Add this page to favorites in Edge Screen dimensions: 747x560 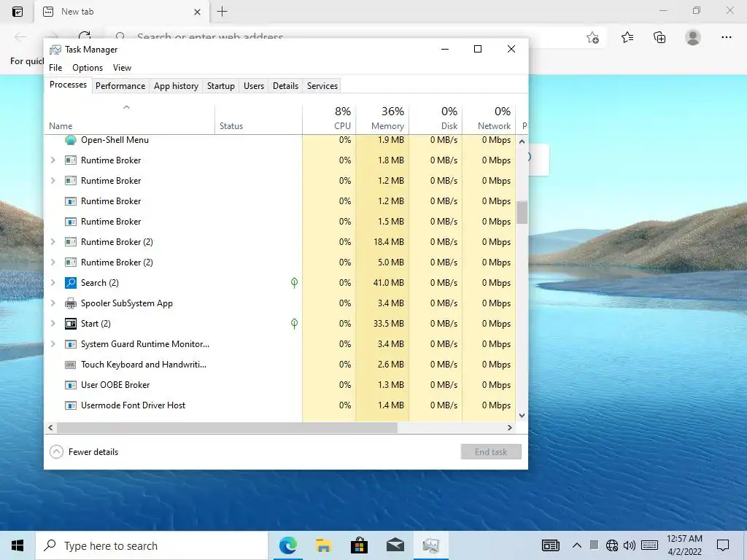point(592,37)
